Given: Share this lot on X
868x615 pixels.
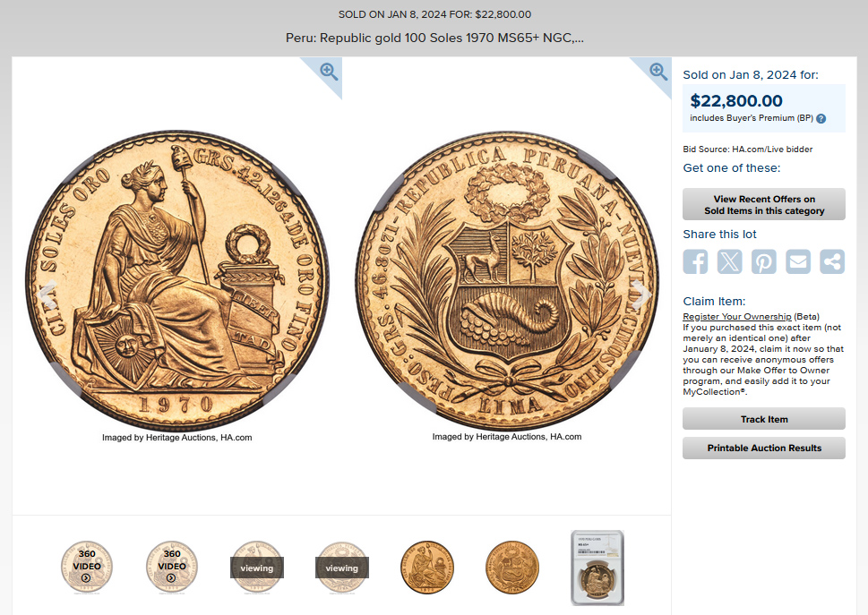Looking at the screenshot, I should click(x=730, y=261).
